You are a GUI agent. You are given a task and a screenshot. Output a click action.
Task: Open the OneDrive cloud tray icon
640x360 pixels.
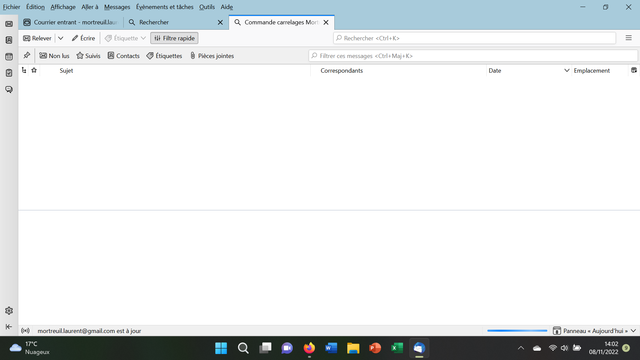tap(537, 348)
